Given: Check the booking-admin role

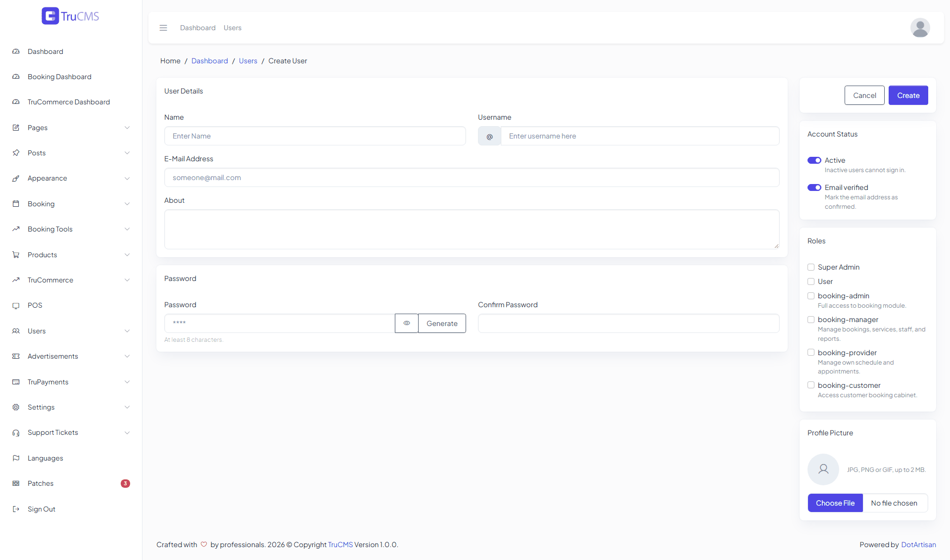Looking at the screenshot, I should tap(811, 296).
